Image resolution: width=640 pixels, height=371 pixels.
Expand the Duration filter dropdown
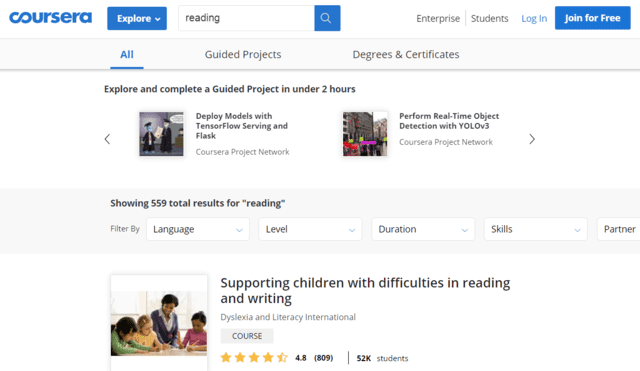423,229
